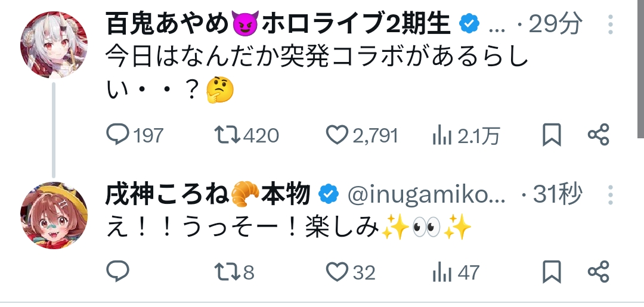Screen dimensions: 644x307
Task: Open more options on 百鬼あやめ's tweet
Action: point(611,24)
